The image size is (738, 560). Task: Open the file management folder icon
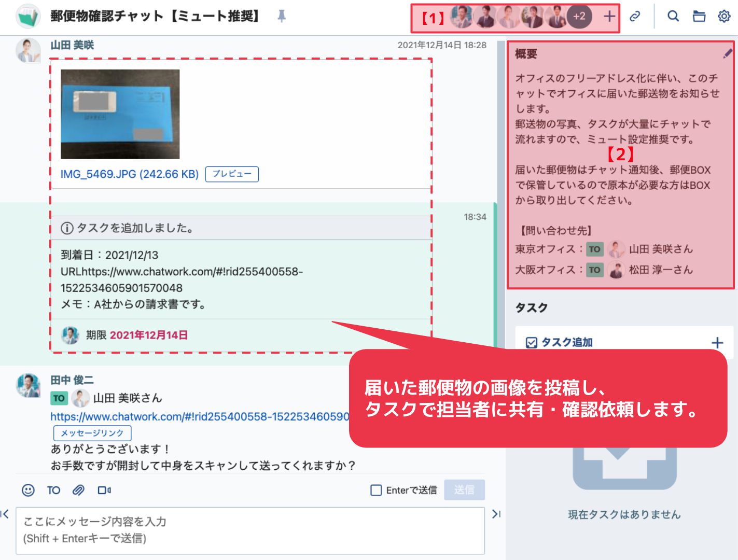(699, 17)
